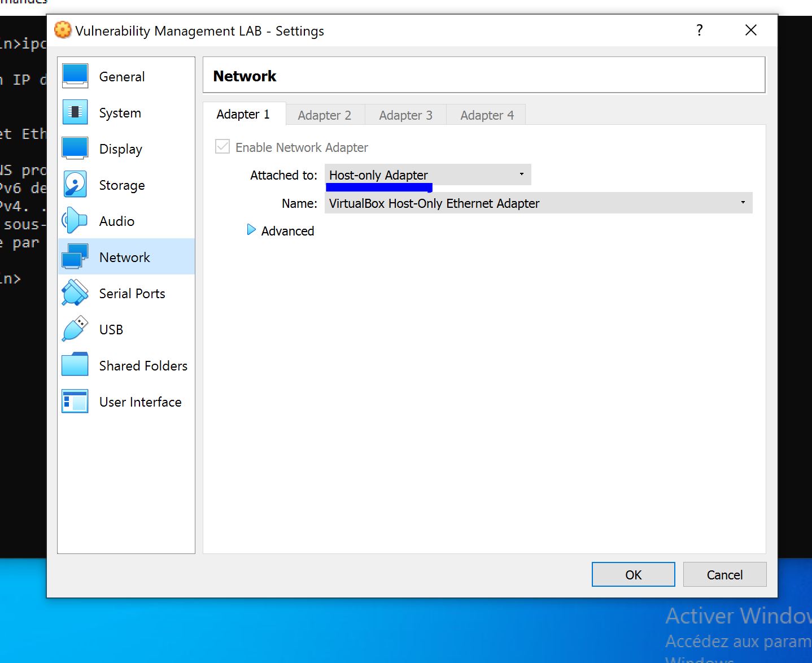The image size is (812, 663).
Task: Open Display settings monitor icon
Action: coord(75,149)
